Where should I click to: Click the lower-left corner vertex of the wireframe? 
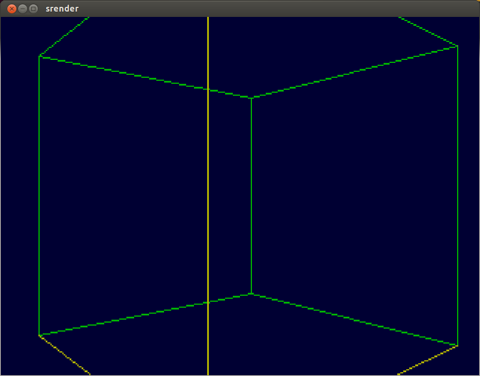pos(39,335)
